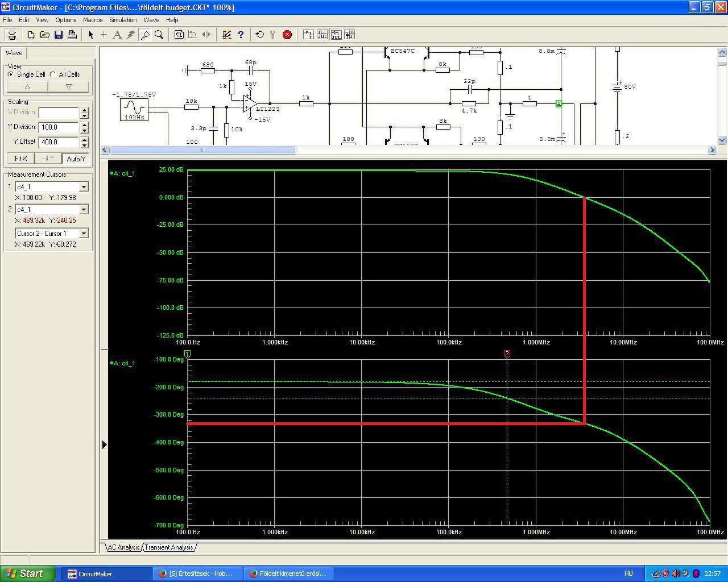Click the Save floppy disk icon
Image resolution: width=728 pixels, height=582 pixels.
[59, 35]
